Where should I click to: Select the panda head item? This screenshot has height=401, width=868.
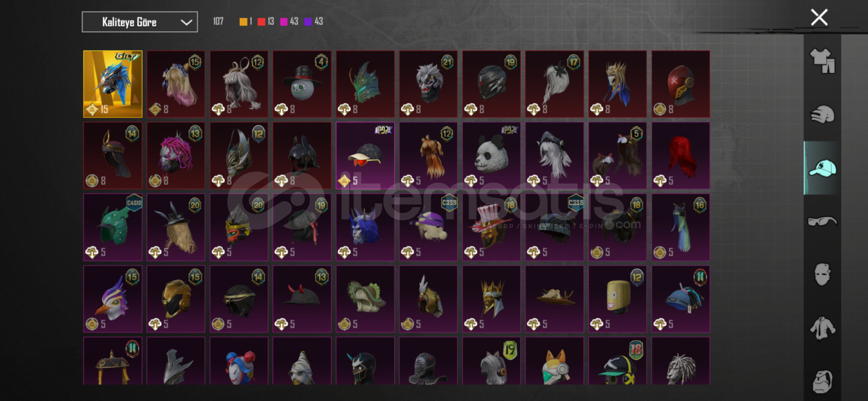point(491,156)
